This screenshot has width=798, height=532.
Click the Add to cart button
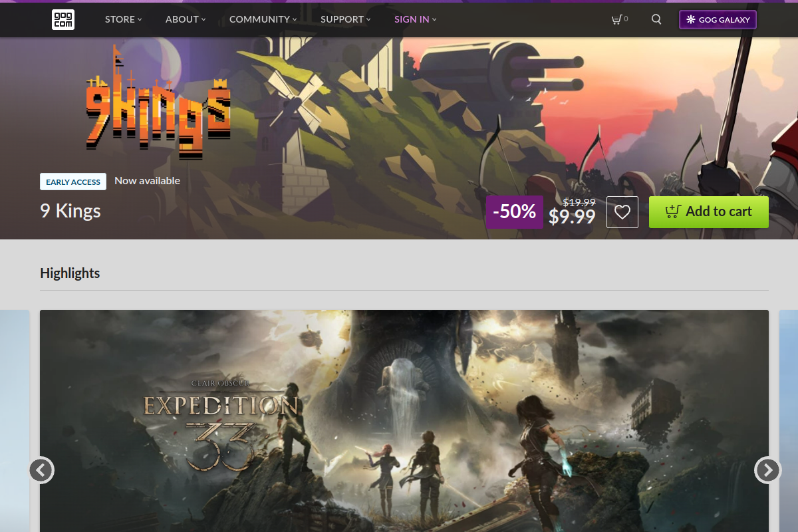point(708,211)
